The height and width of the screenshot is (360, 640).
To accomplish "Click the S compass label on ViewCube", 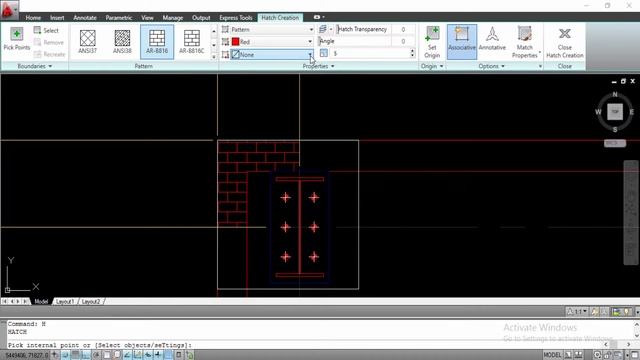I will pyautogui.click(x=615, y=129).
